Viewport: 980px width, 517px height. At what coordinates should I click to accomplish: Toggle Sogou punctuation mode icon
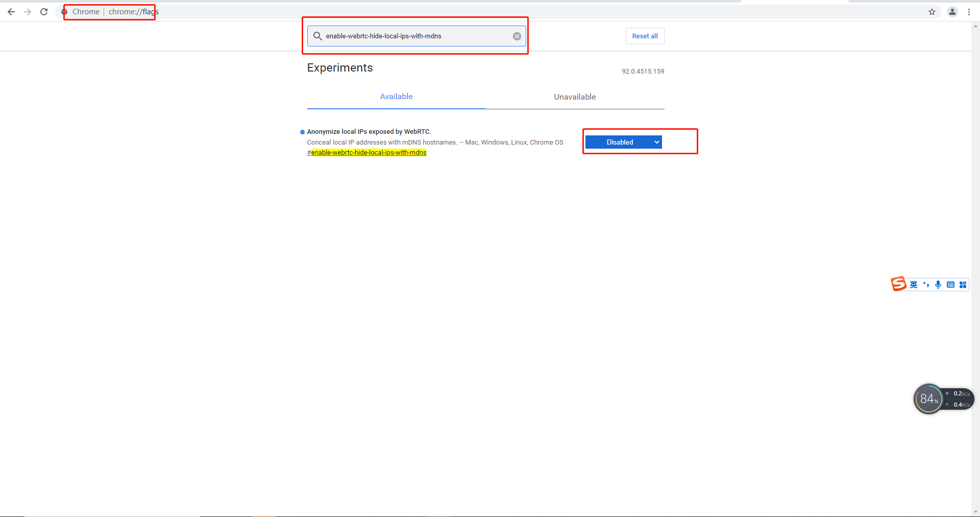pos(926,285)
